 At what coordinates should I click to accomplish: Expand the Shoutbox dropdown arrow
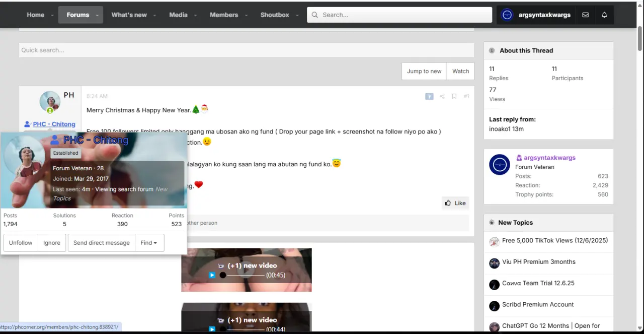point(297,15)
